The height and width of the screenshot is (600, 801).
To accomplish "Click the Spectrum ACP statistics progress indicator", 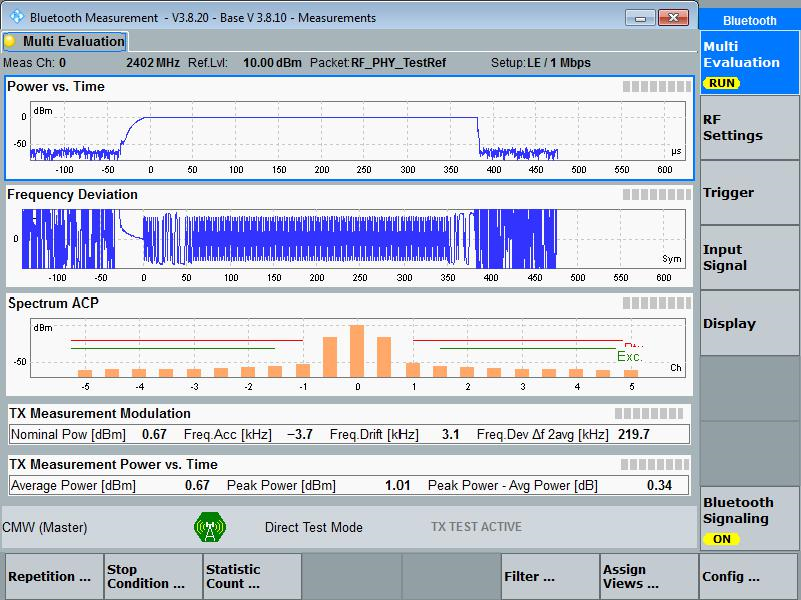I will pyautogui.click(x=656, y=303).
